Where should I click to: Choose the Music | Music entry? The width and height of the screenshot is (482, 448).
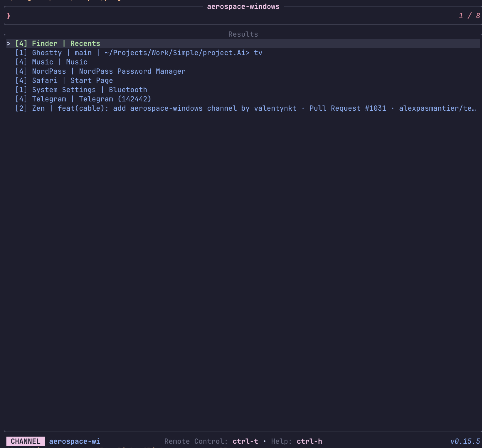(243, 62)
